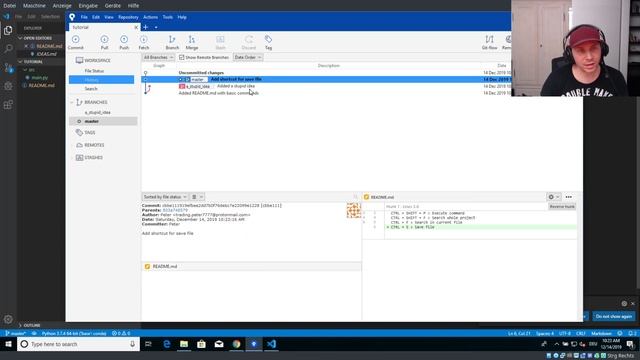Viewport: 640px width, 360px height.
Task: Open the Actions menu
Action: point(150,17)
